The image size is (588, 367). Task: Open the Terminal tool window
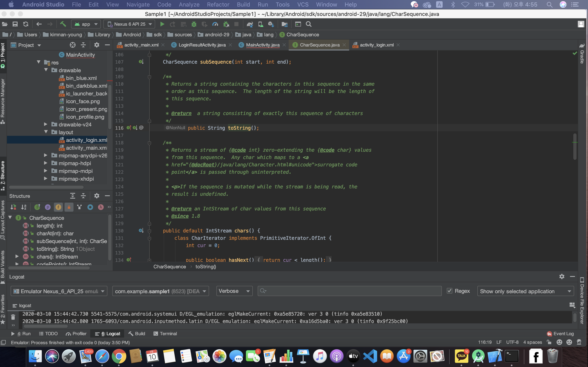165,334
